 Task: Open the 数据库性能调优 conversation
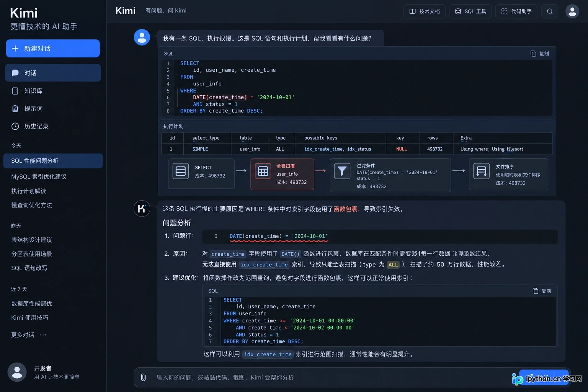pyautogui.click(x=32, y=304)
